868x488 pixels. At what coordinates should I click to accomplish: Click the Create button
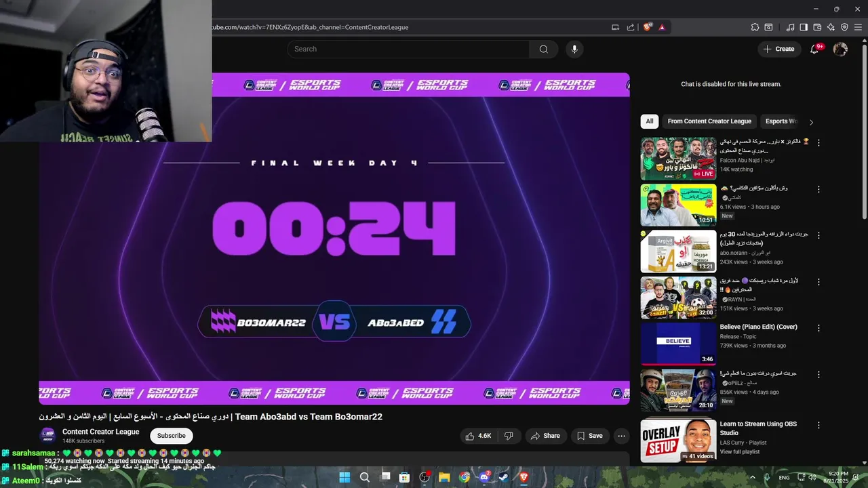[x=778, y=49]
